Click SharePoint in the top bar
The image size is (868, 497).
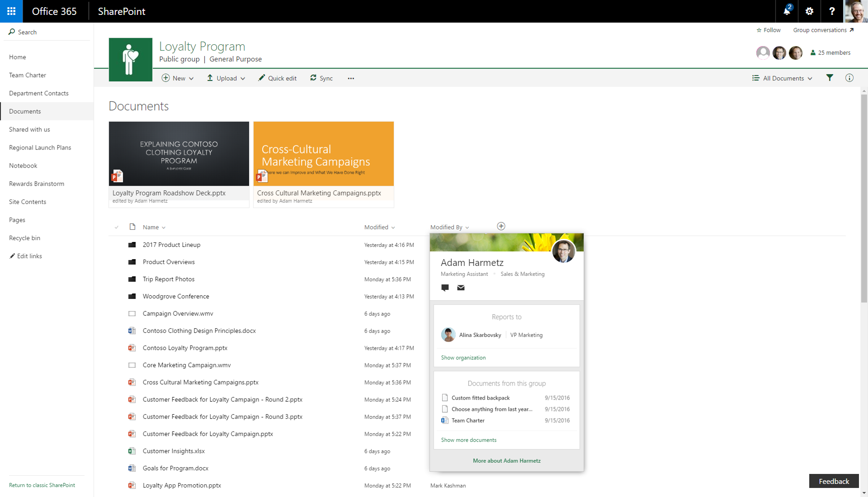click(121, 11)
